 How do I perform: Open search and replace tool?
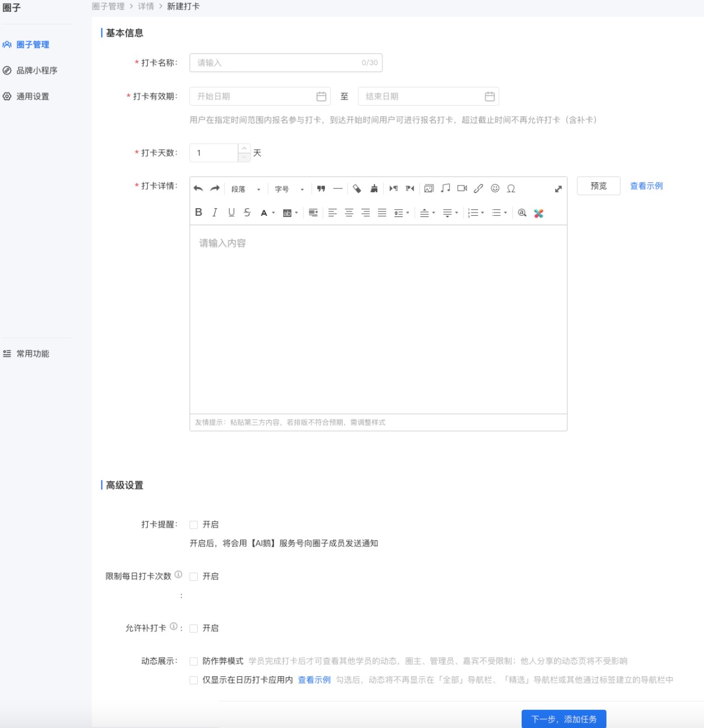click(x=522, y=213)
